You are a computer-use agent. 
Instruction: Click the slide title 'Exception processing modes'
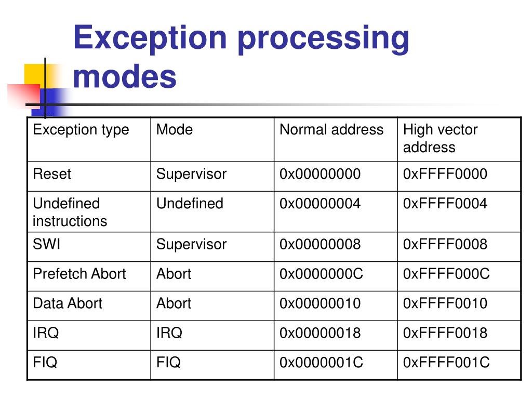241,56
